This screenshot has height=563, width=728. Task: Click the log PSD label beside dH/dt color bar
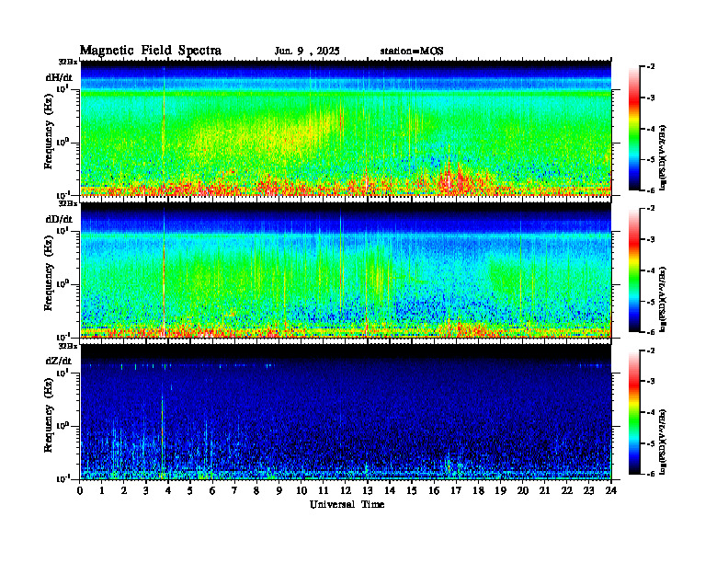[664, 157]
